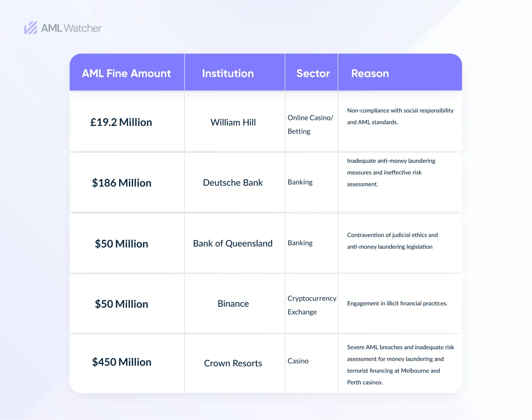Click the Sector column header
Viewport: 532px width, 420px height.
tap(313, 73)
